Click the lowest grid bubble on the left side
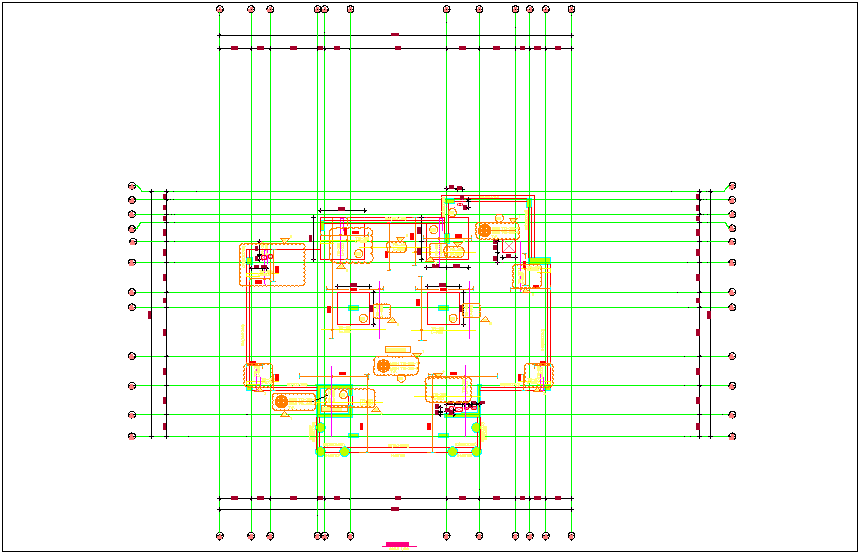This screenshot has width=860, height=554. pyautogui.click(x=132, y=436)
